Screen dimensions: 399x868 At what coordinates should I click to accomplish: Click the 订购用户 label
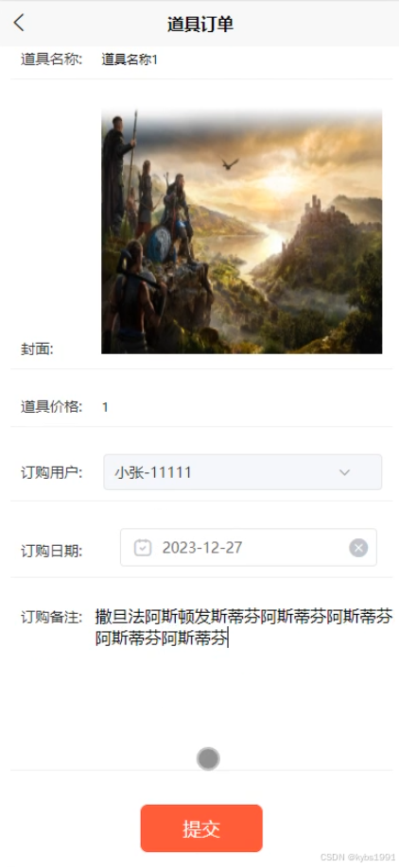52,473
